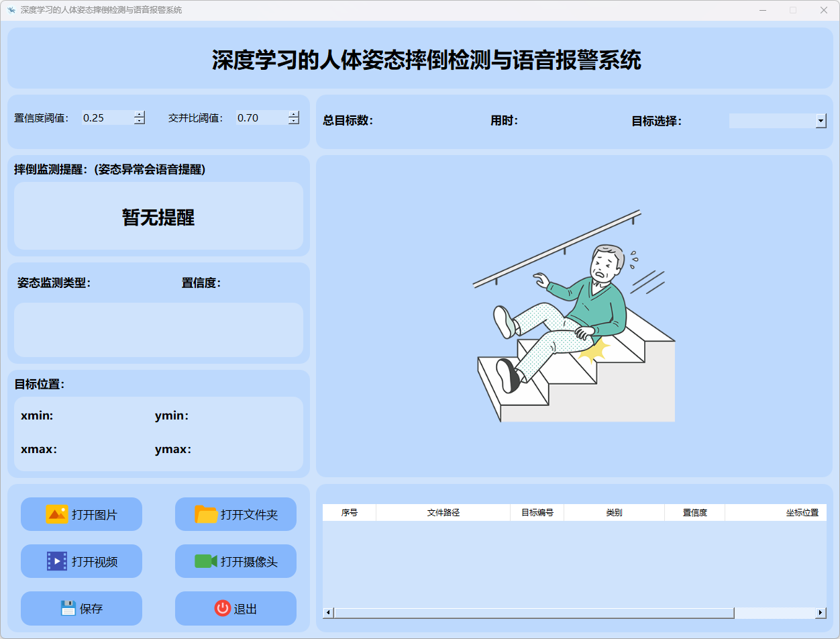Minimize the window
This screenshot has width=840, height=639.
tap(762, 10)
